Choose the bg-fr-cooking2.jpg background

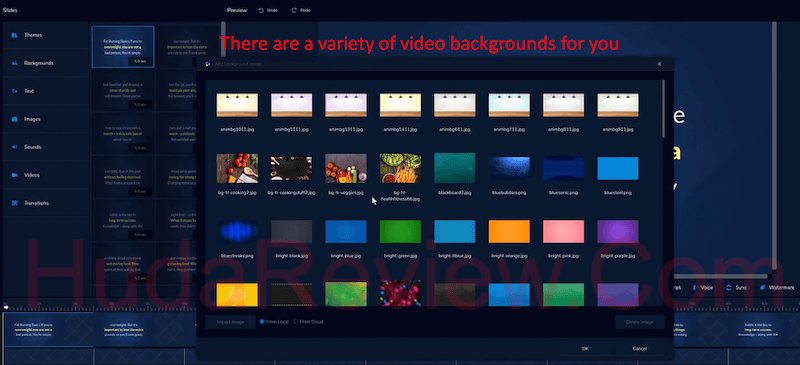click(237, 168)
